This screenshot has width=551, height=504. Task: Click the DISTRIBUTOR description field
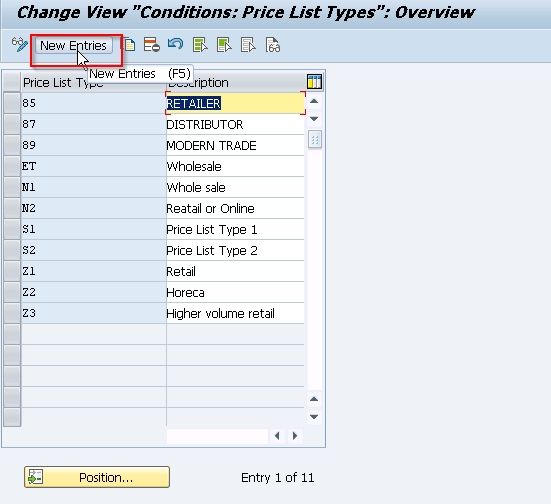235,124
